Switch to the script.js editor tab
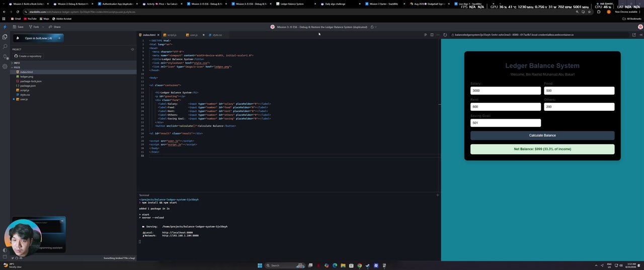 (x=172, y=35)
